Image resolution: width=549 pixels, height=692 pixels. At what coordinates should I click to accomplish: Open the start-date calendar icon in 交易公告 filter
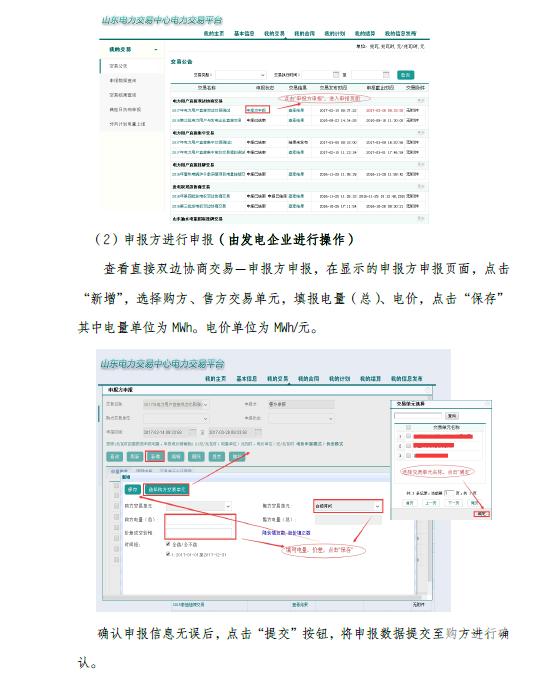336,75
